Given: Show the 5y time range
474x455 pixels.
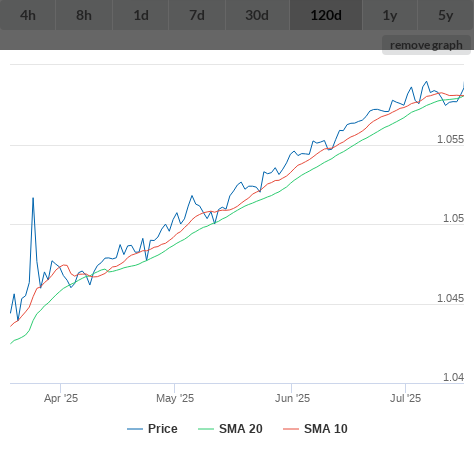Looking at the screenshot, I should (446, 15).
